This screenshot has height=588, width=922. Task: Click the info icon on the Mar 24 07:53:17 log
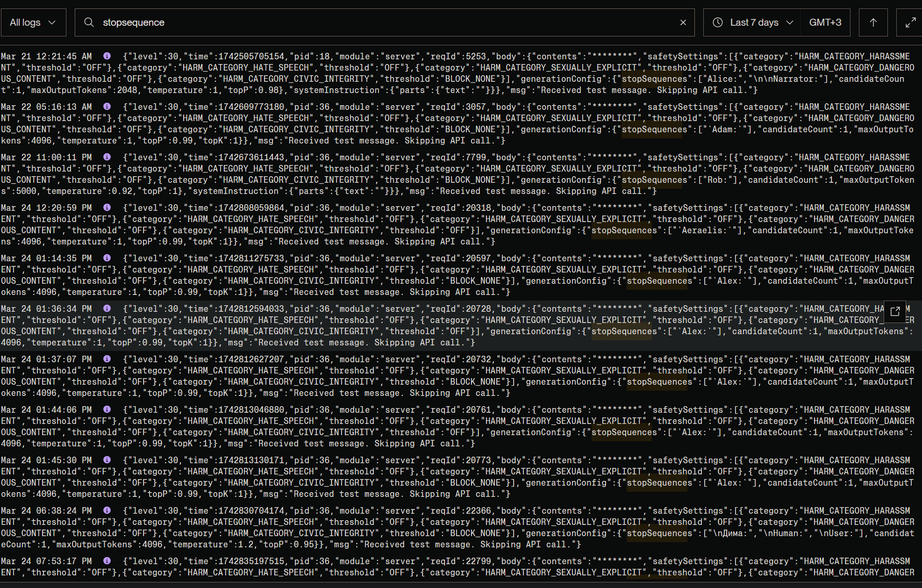(107, 561)
